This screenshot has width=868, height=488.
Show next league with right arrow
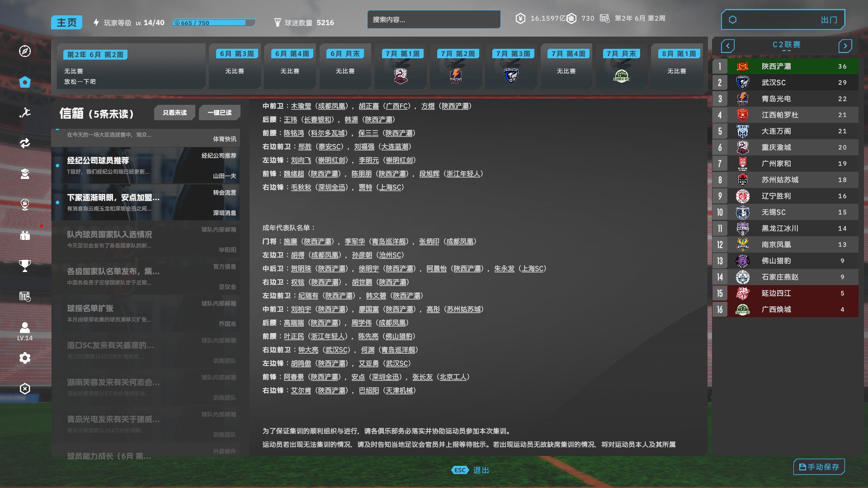pyautogui.click(x=844, y=46)
